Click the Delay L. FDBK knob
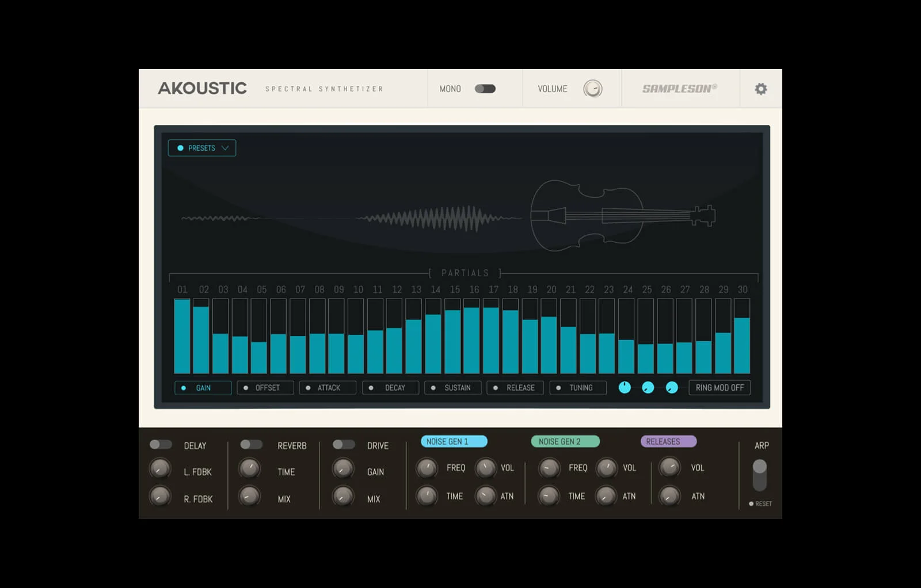 pos(160,468)
